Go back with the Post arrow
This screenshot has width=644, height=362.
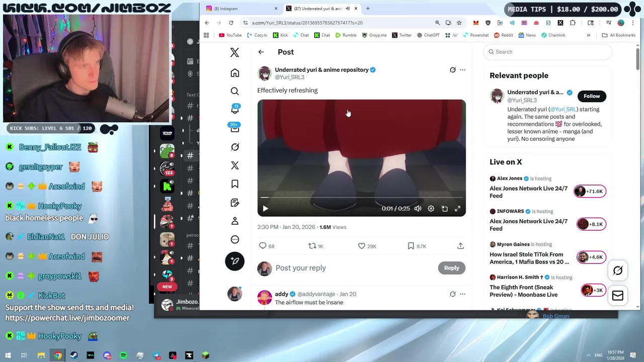click(x=261, y=52)
